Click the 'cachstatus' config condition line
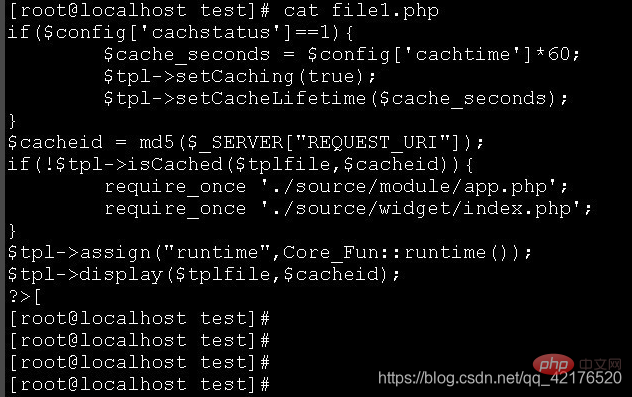This screenshot has width=632, height=397. pyautogui.click(x=181, y=33)
